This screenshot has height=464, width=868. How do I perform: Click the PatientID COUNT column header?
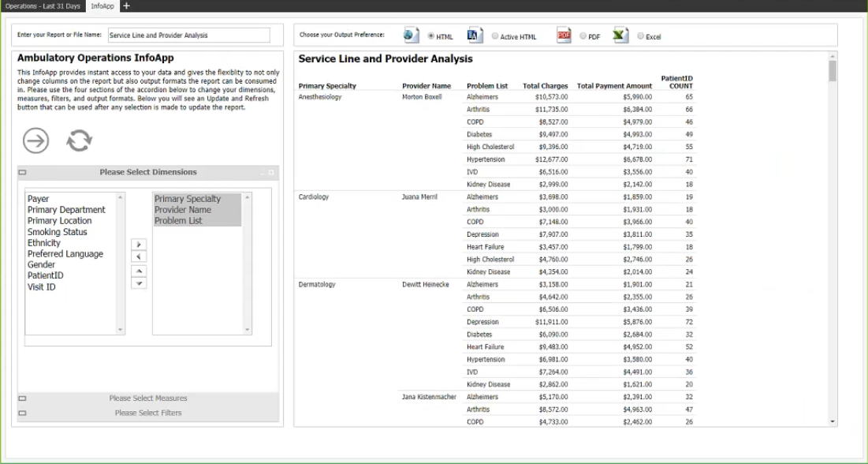676,82
